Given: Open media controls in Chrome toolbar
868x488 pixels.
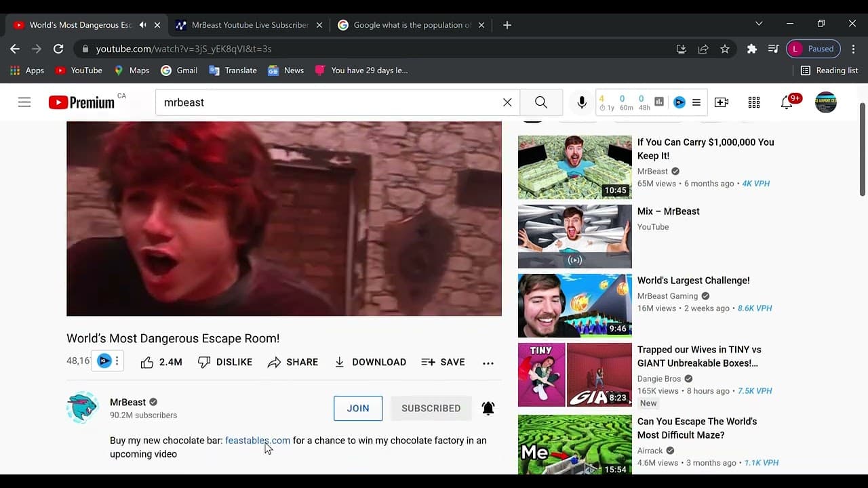Looking at the screenshot, I should [x=773, y=49].
